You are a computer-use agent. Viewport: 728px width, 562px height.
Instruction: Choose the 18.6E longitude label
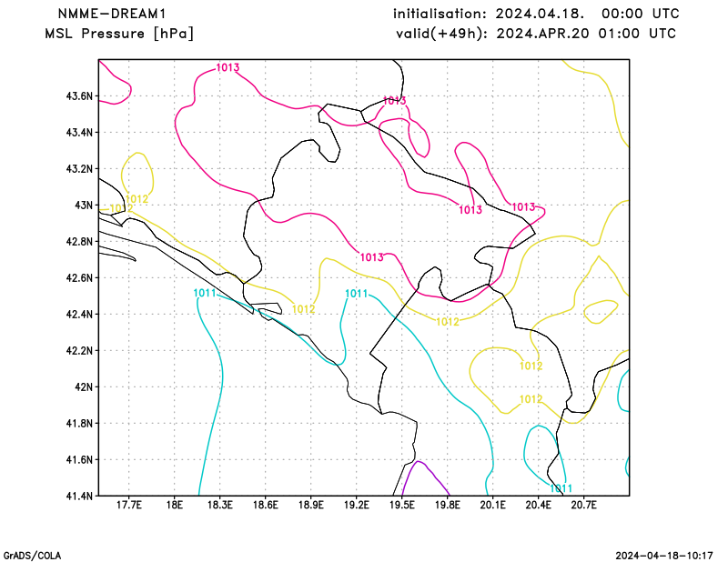pos(266,505)
